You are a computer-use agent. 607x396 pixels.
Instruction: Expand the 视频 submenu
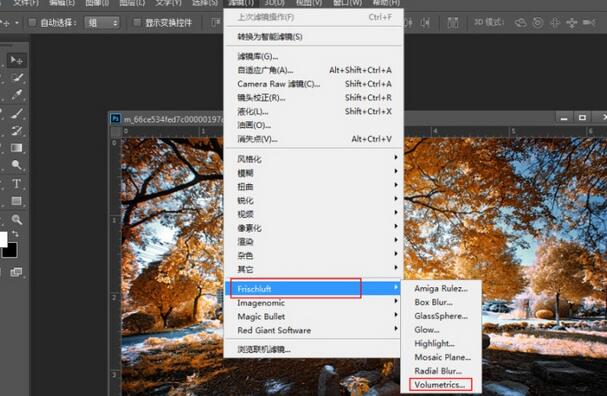(x=314, y=214)
